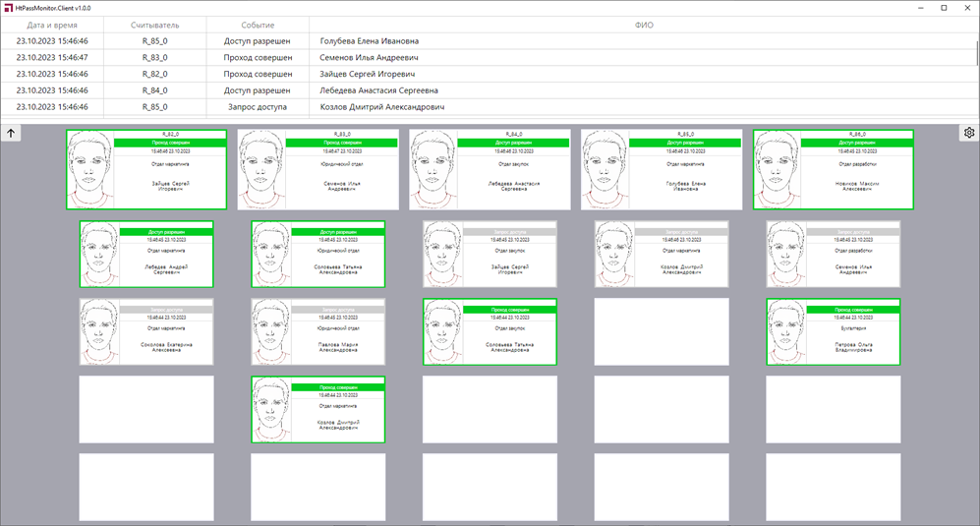
Task: Open settings with the gear icon
Action: 968,133
